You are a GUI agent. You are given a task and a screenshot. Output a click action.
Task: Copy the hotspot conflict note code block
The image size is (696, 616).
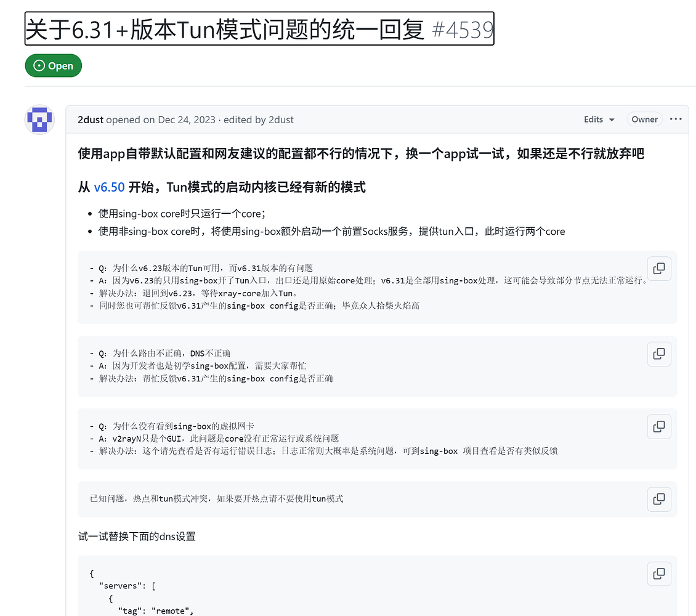(x=658, y=499)
